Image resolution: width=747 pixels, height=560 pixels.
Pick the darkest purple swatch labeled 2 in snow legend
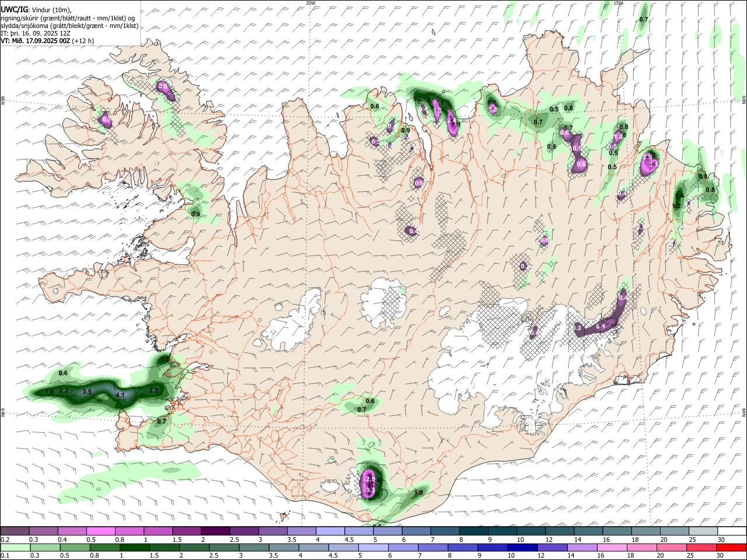(215, 531)
